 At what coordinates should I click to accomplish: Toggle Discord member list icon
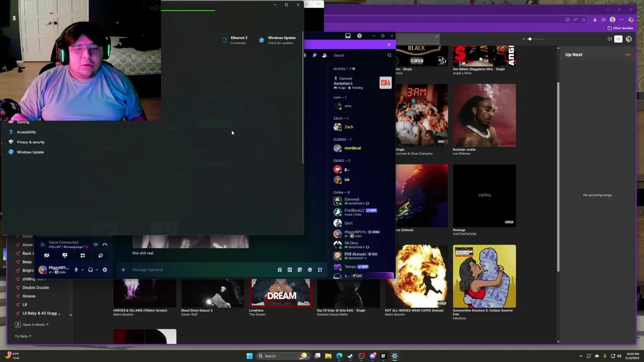325,55
